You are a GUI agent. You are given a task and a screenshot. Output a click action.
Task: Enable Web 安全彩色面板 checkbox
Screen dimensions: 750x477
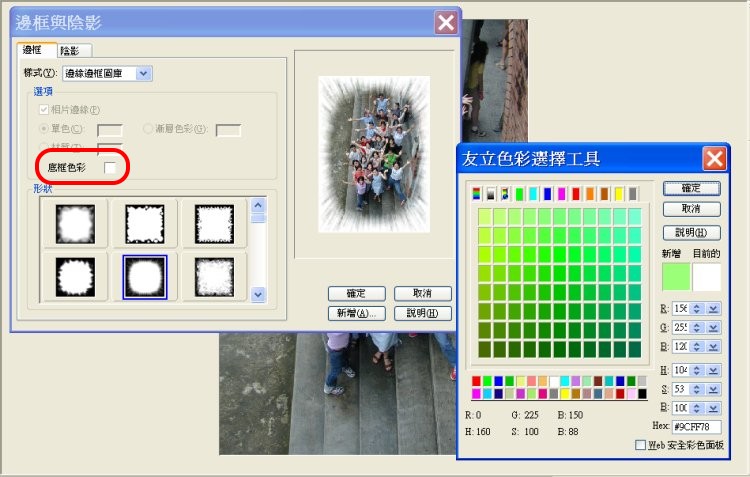click(x=641, y=445)
